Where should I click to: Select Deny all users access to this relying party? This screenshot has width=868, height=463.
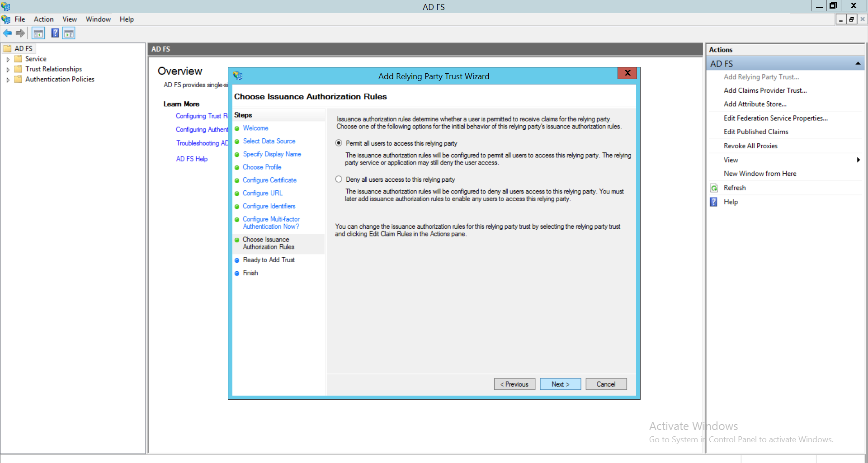pyautogui.click(x=339, y=179)
